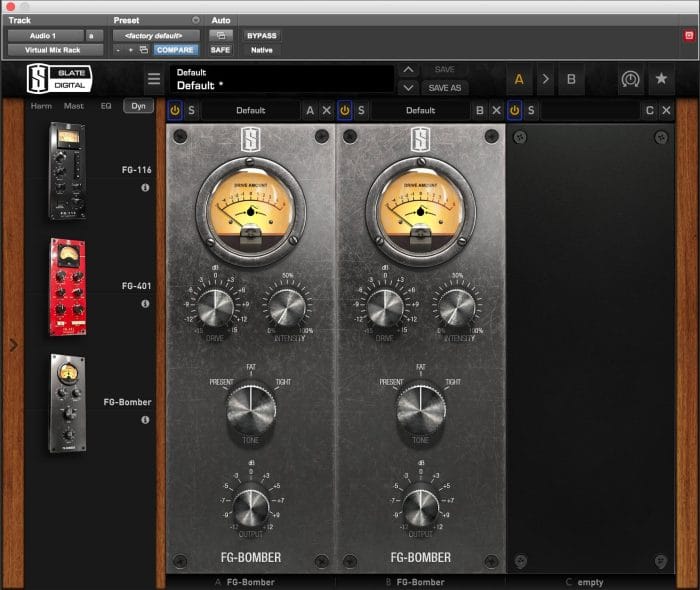
Task: Toggle power for module slot A
Action: [x=175, y=110]
